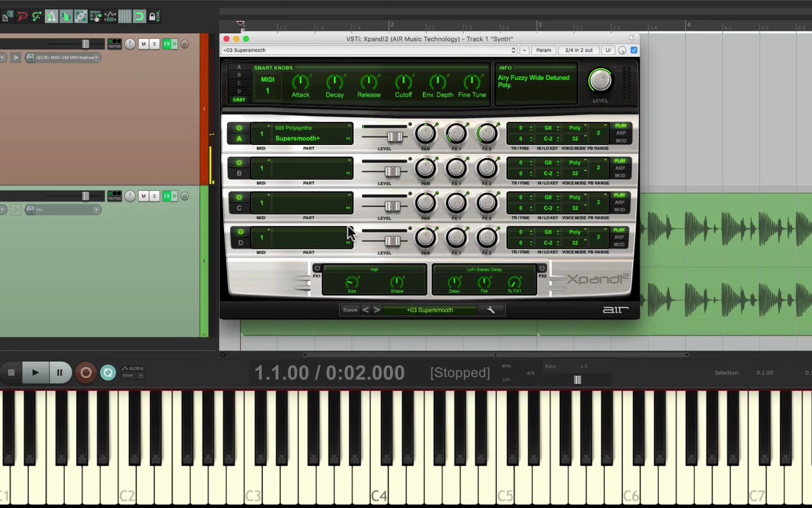This screenshot has height=508, width=812.
Task: Open the Poly voice mode dropdown for Part A
Action: pyautogui.click(x=575, y=127)
